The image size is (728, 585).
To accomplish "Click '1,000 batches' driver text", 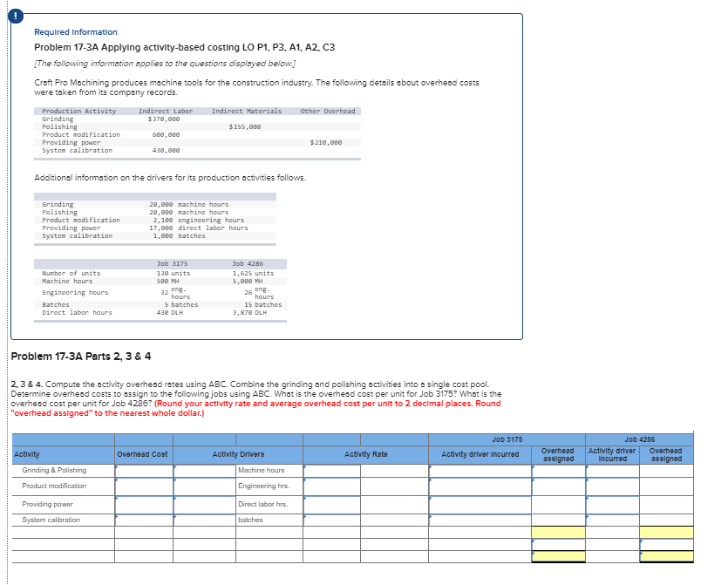I will pos(180,236).
